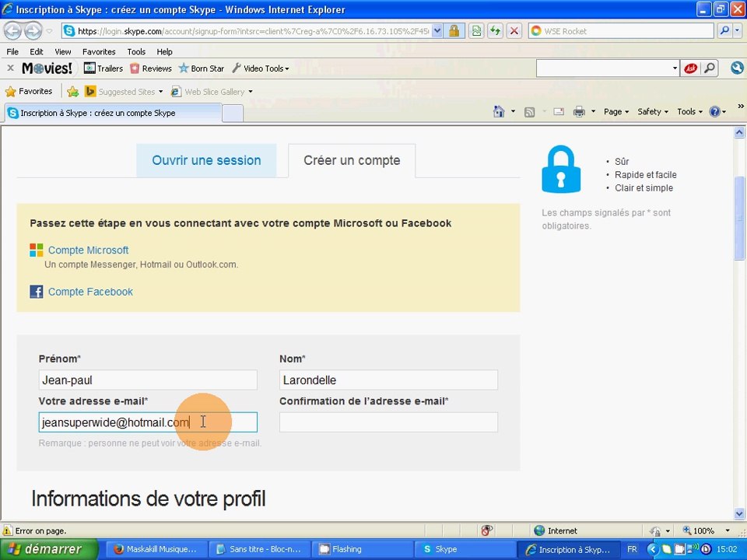The height and width of the screenshot is (560, 747).
Task: Click the FR language indicator in taskbar
Action: click(x=632, y=549)
